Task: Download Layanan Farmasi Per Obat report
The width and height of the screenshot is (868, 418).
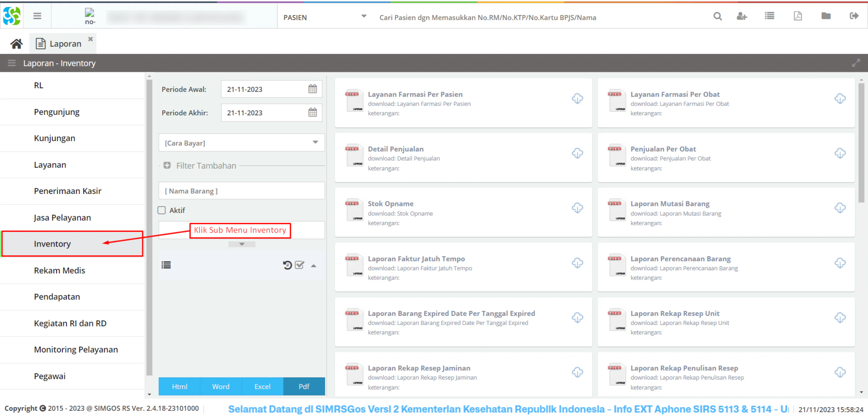Action: pyautogui.click(x=840, y=99)
